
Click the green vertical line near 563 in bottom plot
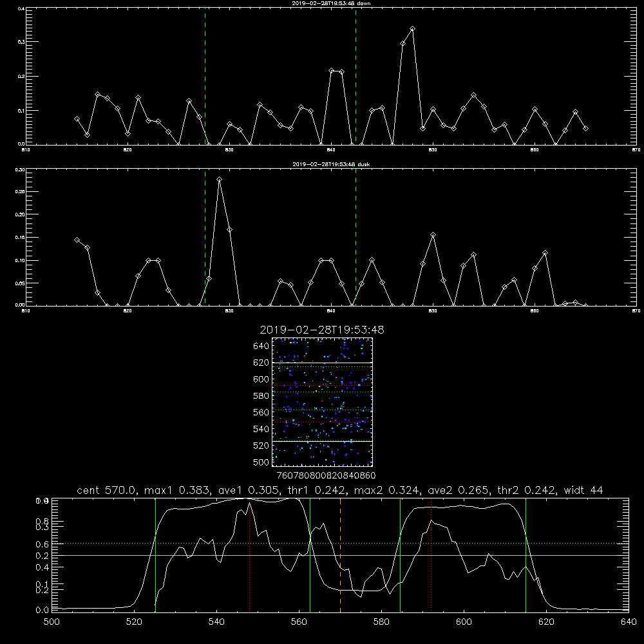310,555
